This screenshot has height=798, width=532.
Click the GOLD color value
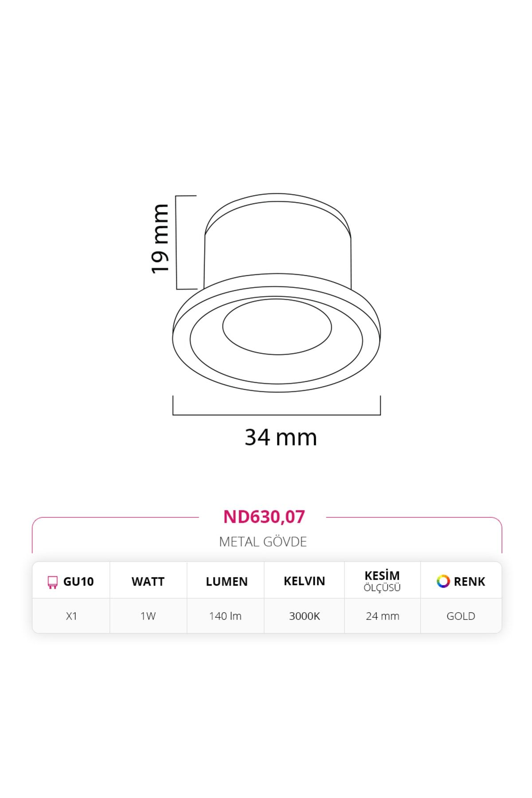point(461,616)
